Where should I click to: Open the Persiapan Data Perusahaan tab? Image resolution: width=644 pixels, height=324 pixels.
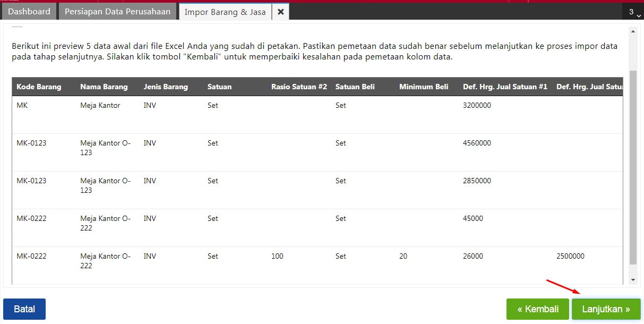(x=118, y=12)
